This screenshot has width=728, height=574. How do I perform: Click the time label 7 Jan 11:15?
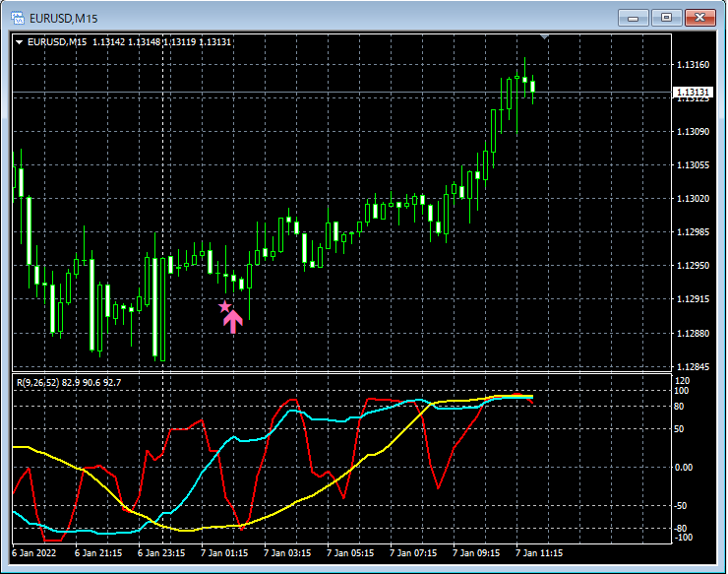click(x=539, y=553)
